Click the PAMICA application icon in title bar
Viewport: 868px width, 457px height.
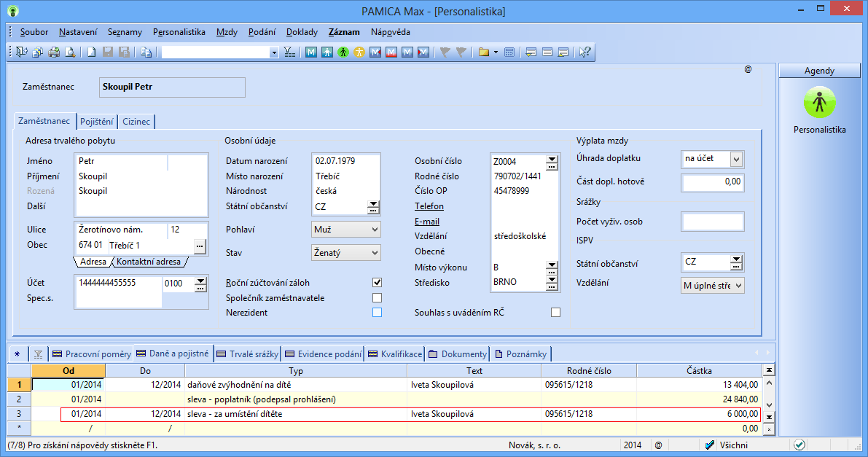click(12, 11)
